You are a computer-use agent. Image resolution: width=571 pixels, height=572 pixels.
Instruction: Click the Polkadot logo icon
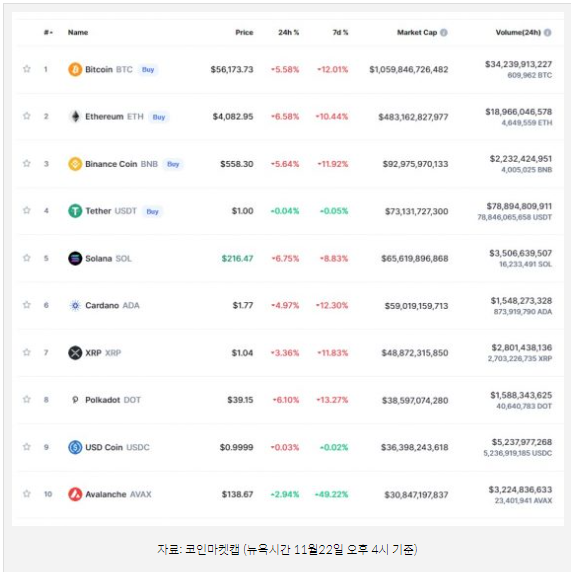click(x=75, y=400)
